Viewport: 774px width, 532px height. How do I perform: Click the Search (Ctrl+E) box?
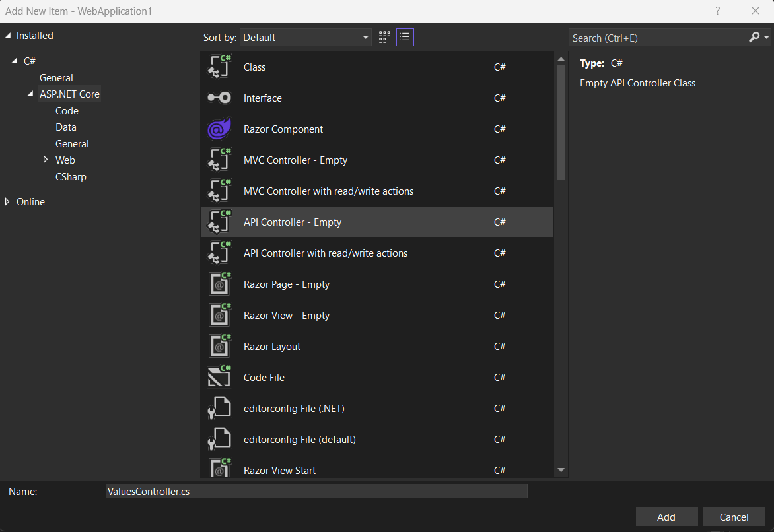(658, 38)
